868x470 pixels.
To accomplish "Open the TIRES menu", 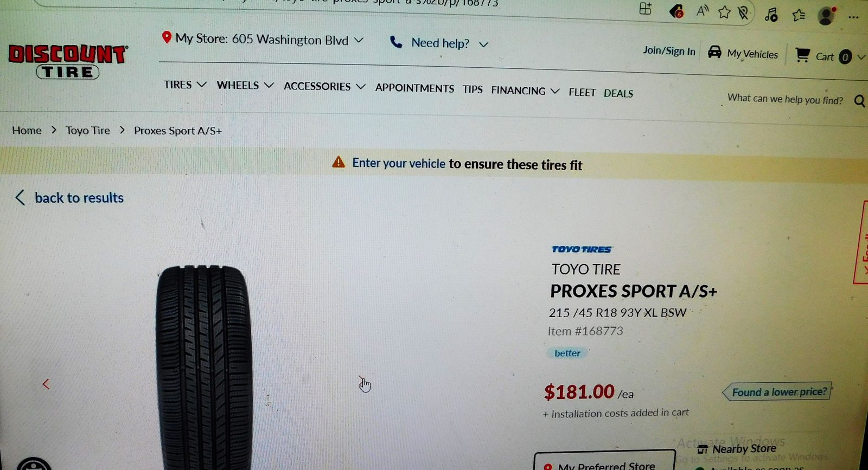I will (x=185, y=85).
